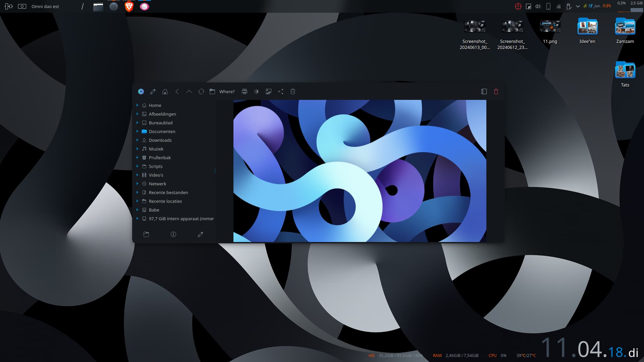This screenshot has width=644, height=362.
Task: Show information via bottom info icon
Action: 173,234
